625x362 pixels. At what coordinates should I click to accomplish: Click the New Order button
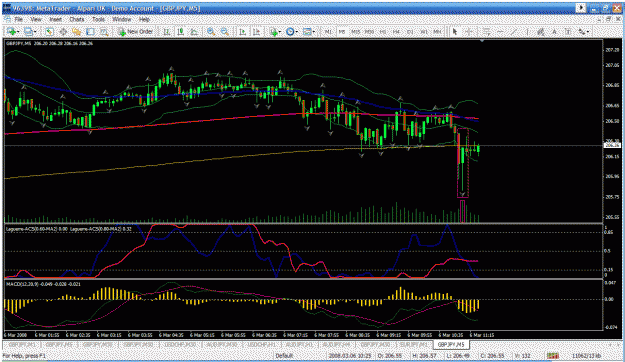135,31
